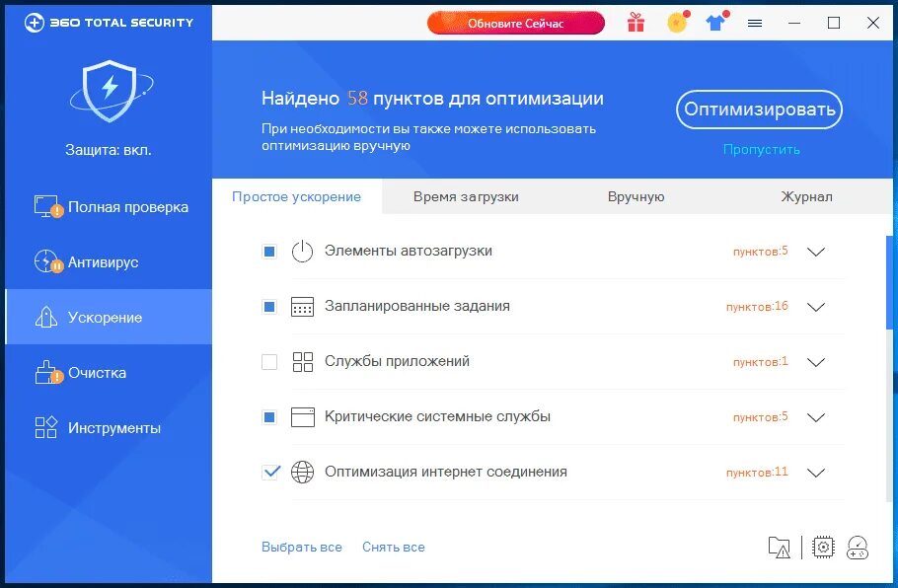Click the Оптимизация интернет соединения label
898x588 pixels.
(446, 472)
